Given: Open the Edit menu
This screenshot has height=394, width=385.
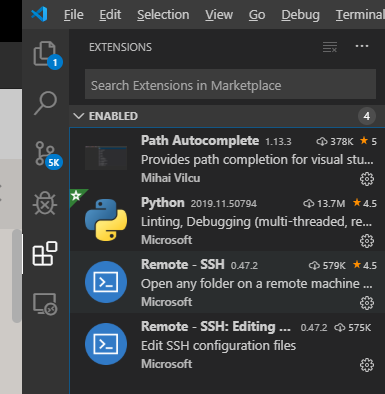Looking at the screenshot, I should [x=110, y=15].
